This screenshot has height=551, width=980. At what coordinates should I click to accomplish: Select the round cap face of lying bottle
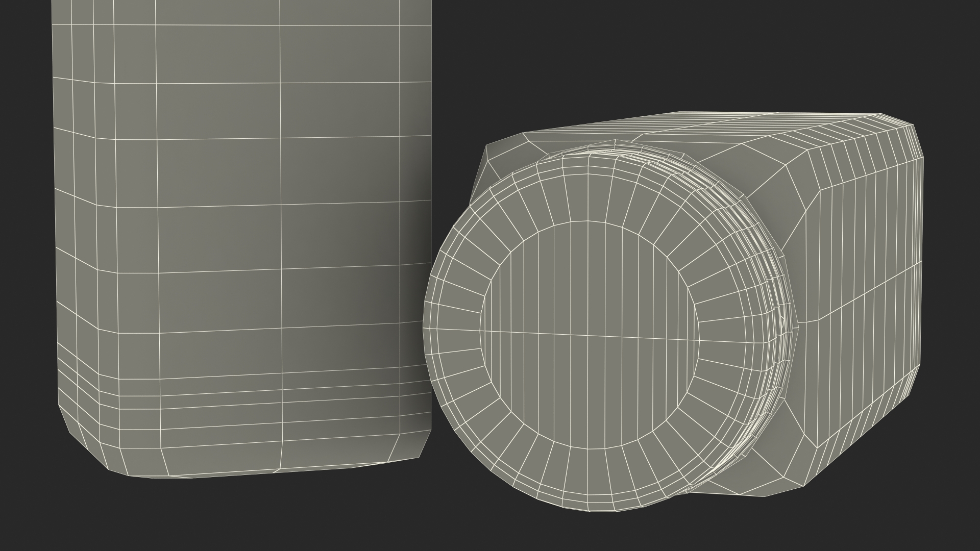[x=589, y=335]
